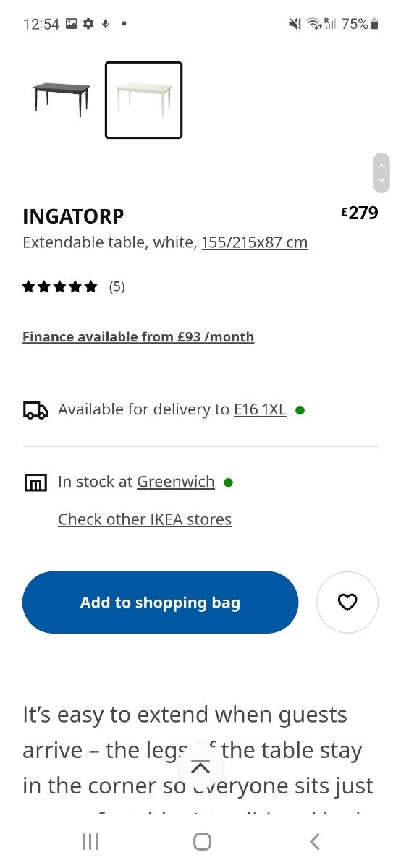Click the page scrollbar down arrow
Viewport: 401px width, 868px height.
pos(381,181)
